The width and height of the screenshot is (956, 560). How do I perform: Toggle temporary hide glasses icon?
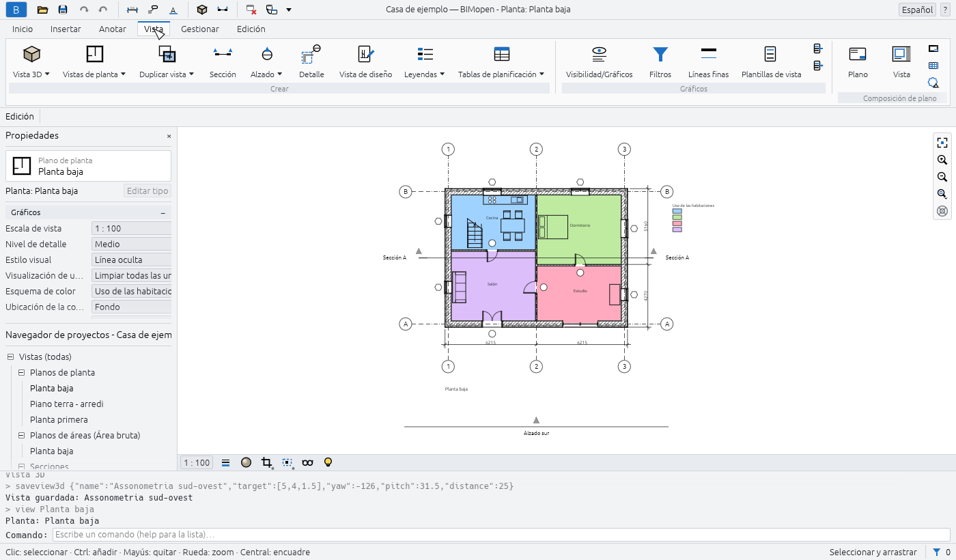tap(307, 462)
